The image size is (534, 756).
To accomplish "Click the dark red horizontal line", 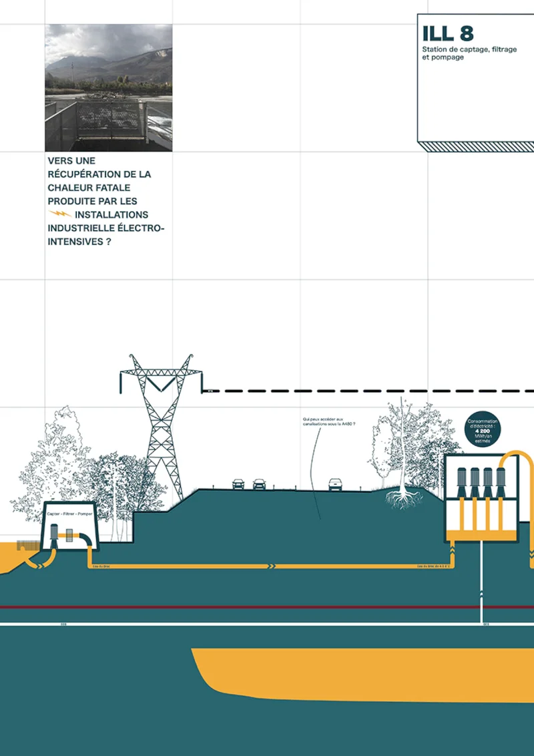I will [x=267, y=607].
